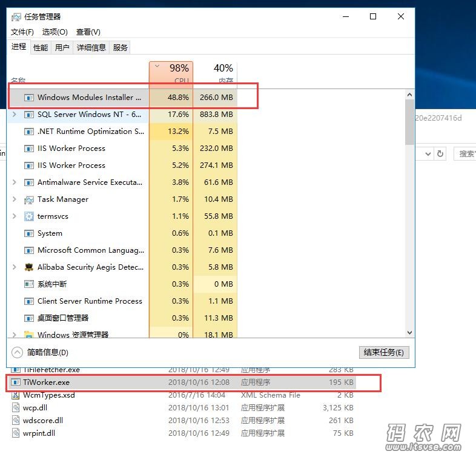Screen dimensions: 476x454
Task: Open the Explorer address history dropdown arrow
Action: (x=428, y=154)
